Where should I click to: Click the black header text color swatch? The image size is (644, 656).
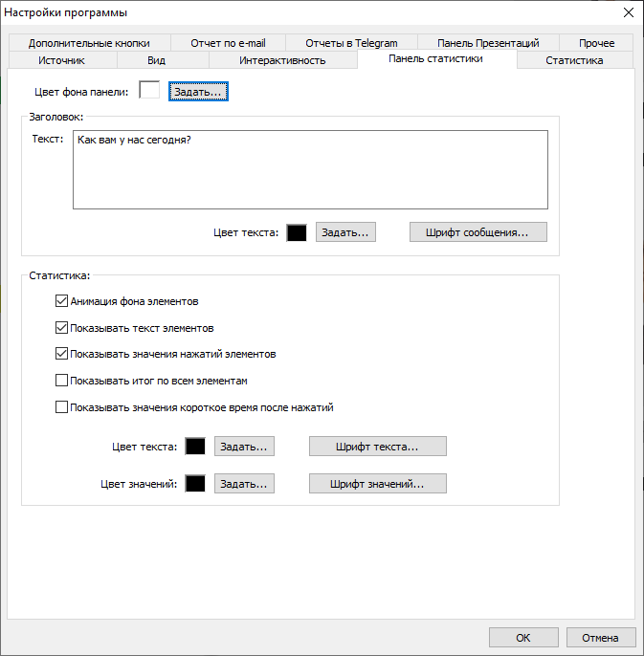pyautogui.click(x=297, y=232)
